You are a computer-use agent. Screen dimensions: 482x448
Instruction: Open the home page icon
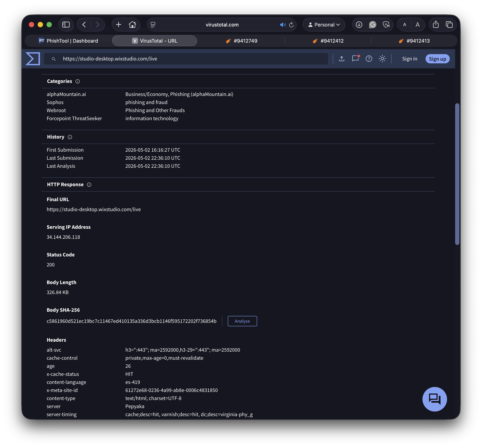(x=132, y=24)
